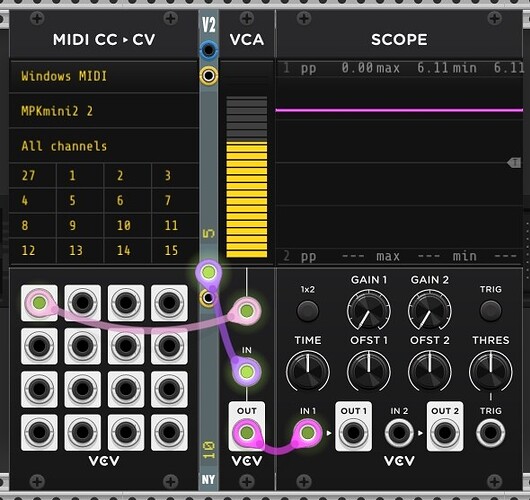Click the VCA IN jack
The width and height of the screenshot is (530, 500).
(247, 372)
